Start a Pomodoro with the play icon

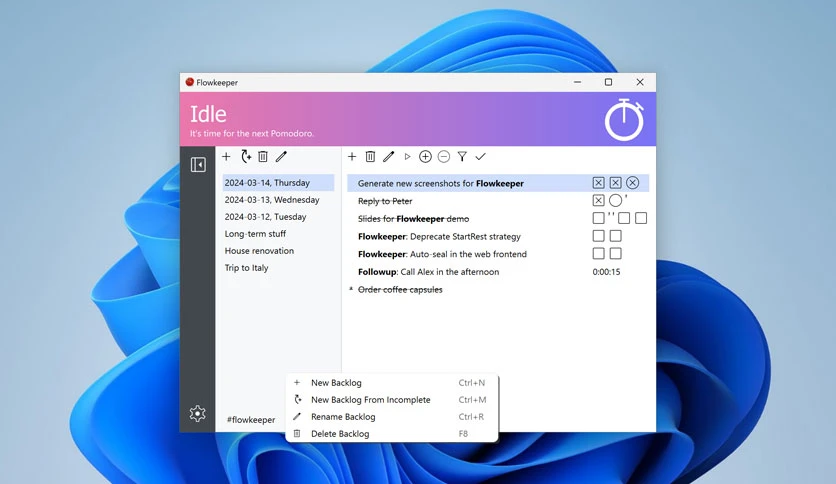tap(407, 157)
